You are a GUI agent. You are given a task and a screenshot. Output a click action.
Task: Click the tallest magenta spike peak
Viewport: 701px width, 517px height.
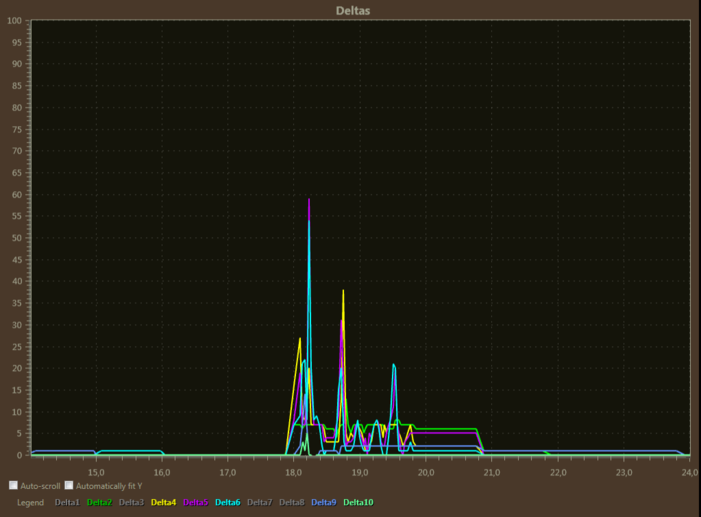click(x=309, y=200)
